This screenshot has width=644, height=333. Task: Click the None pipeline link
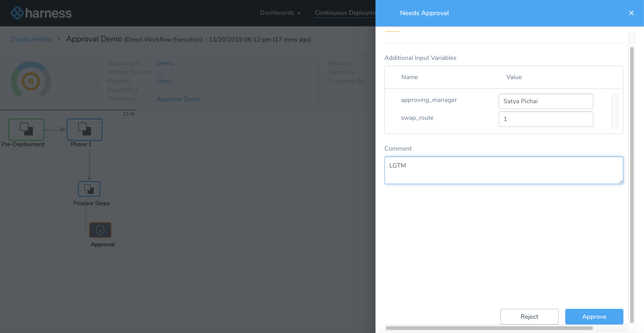click(x=164, y=81)
